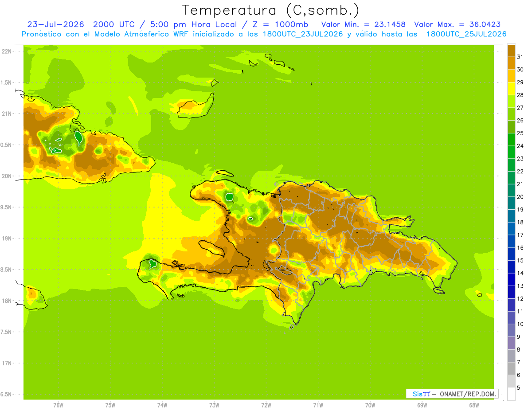The height and width of the screenshot is (411, 532).
Task: Pick the blue swatch between 16 and 17
Action: pyautogui.click(x=511, y=241)
